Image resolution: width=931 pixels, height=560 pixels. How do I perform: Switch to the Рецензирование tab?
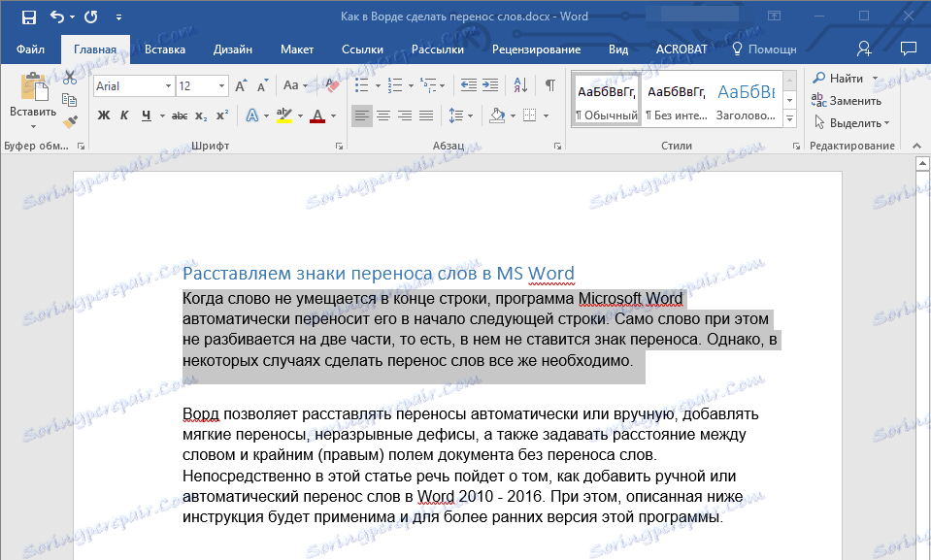pos(537,49)
